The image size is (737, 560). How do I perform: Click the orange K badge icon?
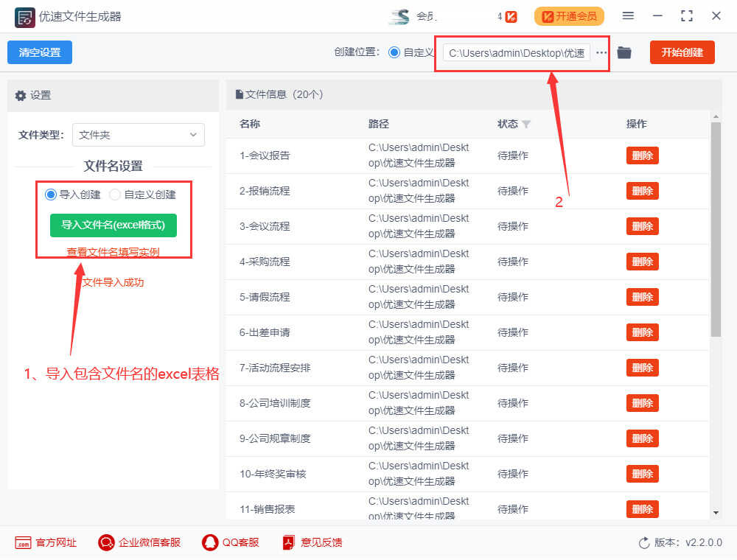[511, 17]
